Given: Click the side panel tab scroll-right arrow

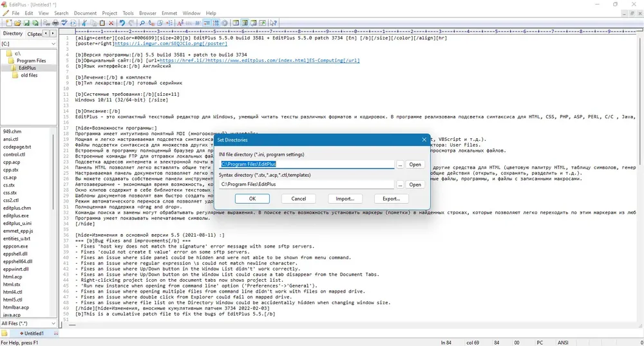Looking at the screenshot, I should (x=53, y=33).
